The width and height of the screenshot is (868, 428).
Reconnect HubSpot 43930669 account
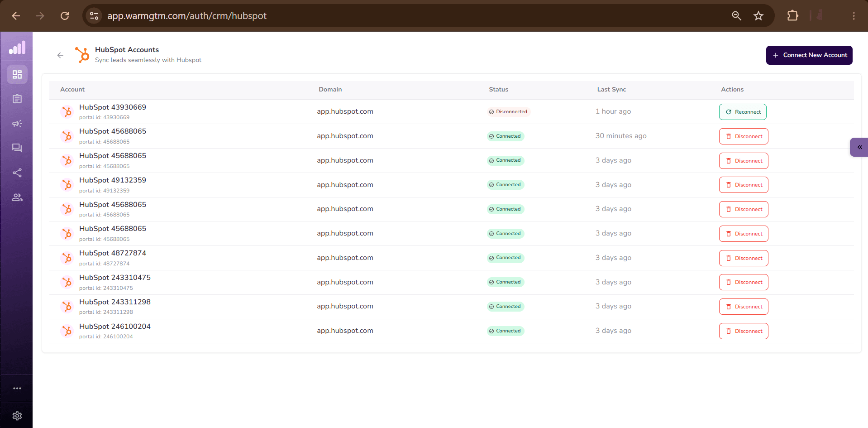743,112
